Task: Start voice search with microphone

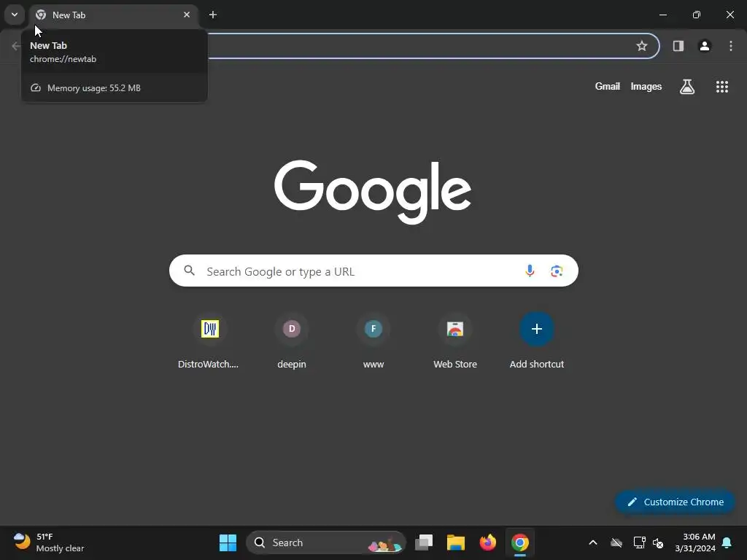Action: click(x=530, y=271)
